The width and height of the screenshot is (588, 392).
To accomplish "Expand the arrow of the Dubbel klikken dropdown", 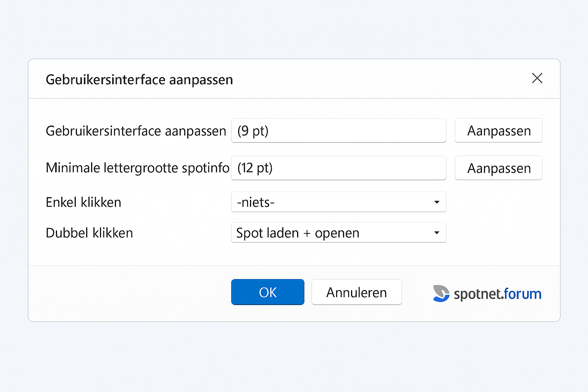I will [x=437, y=233].
